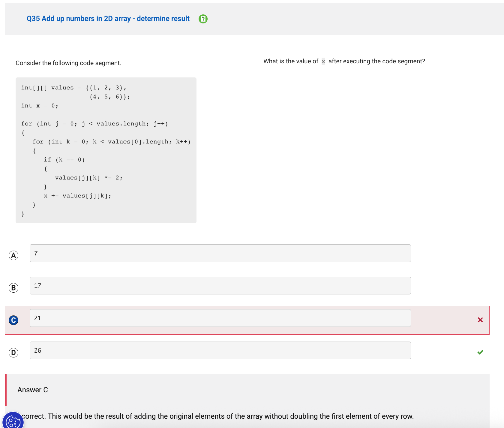Image resolution: width=504 pixels, height=428 pixels.
Task: Click the incorrect-answer explanation text
Action: coord(217,416)
